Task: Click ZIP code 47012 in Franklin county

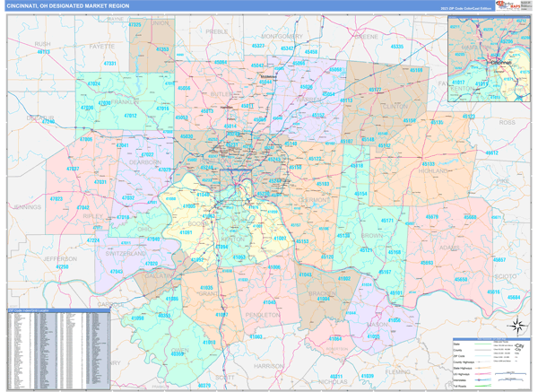Action: (x=130, y=116)
